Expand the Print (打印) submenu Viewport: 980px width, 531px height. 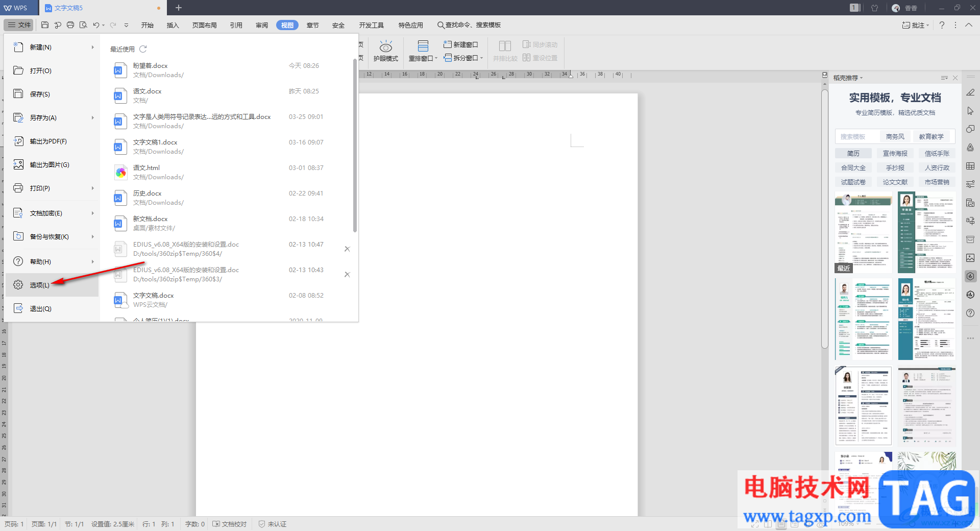click(x=93, y=188)
